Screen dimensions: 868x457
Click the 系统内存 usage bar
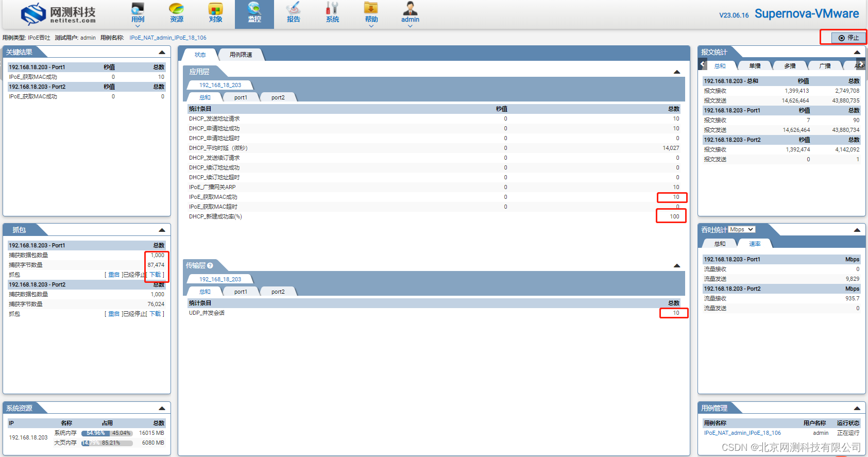point(107,433)
